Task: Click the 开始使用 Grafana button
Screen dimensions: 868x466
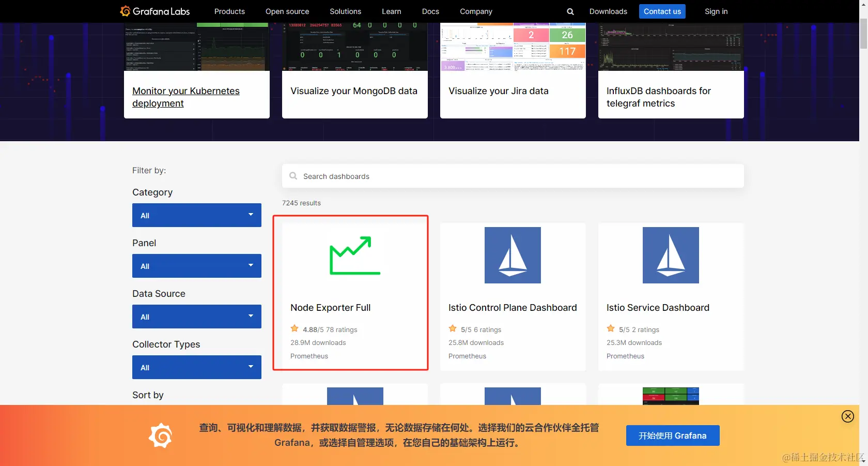Action: tap(673, 435)
